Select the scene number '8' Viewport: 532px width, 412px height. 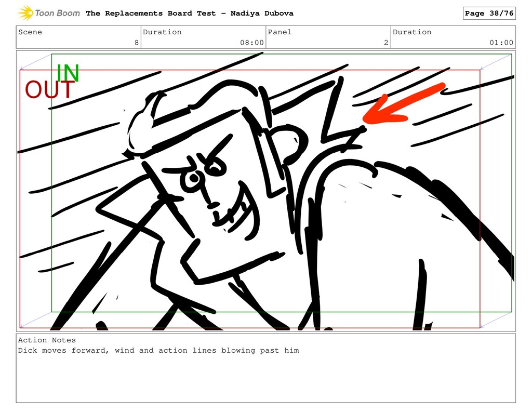[x=137, y=43]
